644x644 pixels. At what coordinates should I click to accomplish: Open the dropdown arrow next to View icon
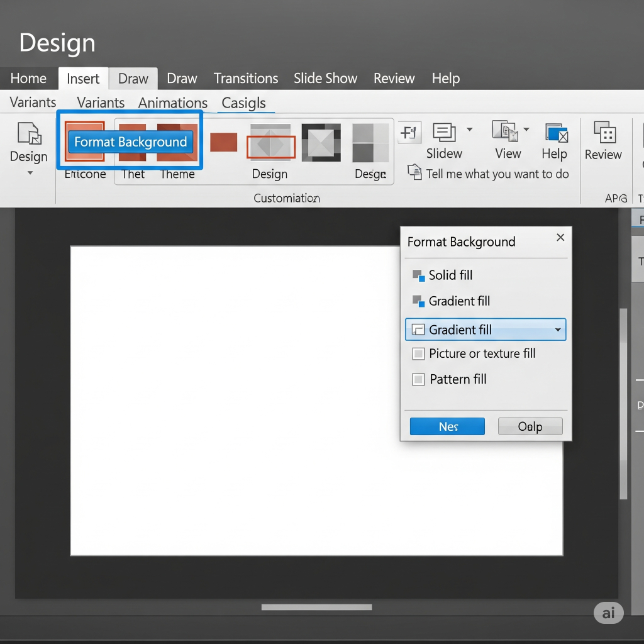tap(526, 130)
